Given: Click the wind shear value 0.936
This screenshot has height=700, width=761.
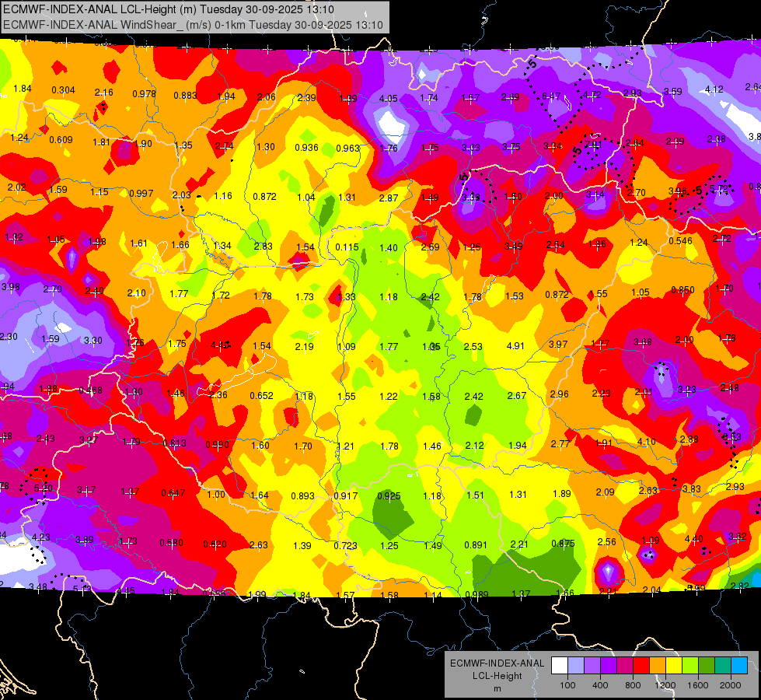Looking at the screenshot, I should pyautogui.click(x=306, y=148).
